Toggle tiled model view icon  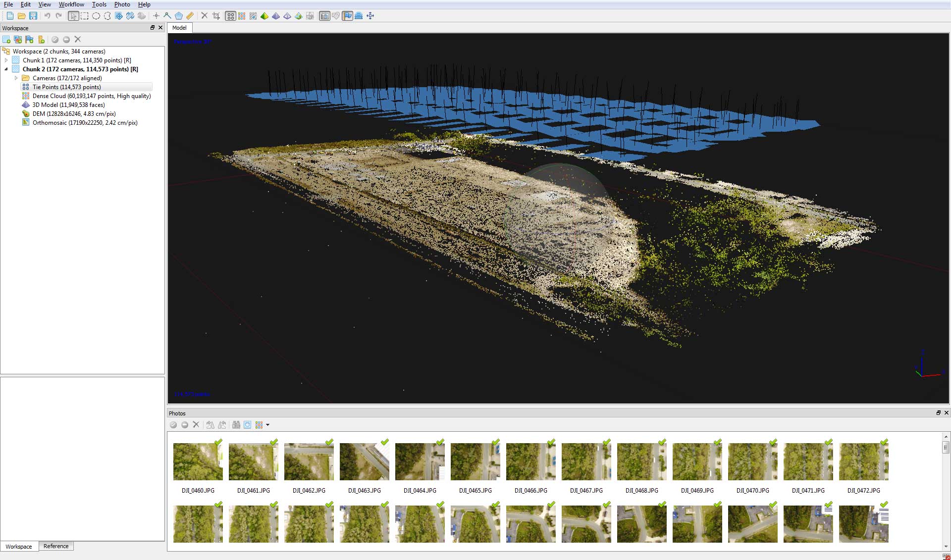pos(310,16)
